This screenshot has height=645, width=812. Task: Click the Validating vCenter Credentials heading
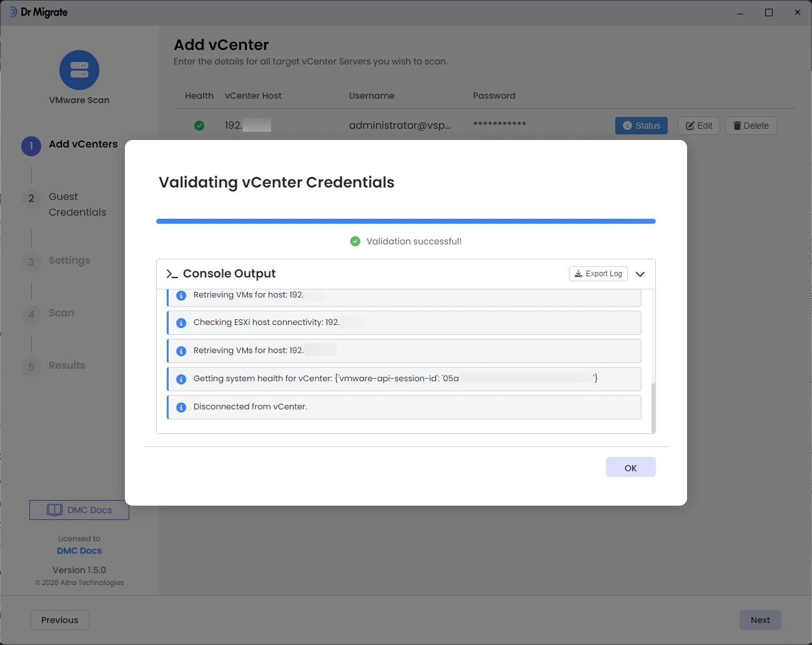[x=277, y=182]
